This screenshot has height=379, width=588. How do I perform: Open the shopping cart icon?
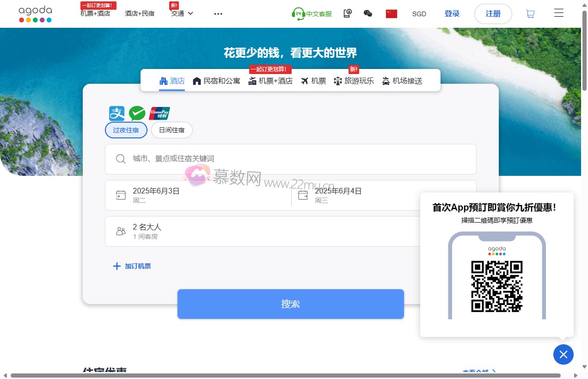coord(530,14)
